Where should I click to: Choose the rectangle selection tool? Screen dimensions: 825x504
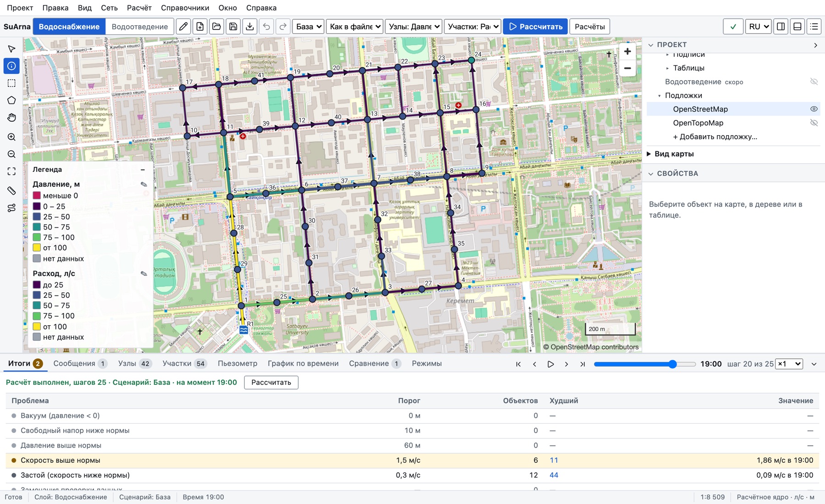(x=11, y=83)
